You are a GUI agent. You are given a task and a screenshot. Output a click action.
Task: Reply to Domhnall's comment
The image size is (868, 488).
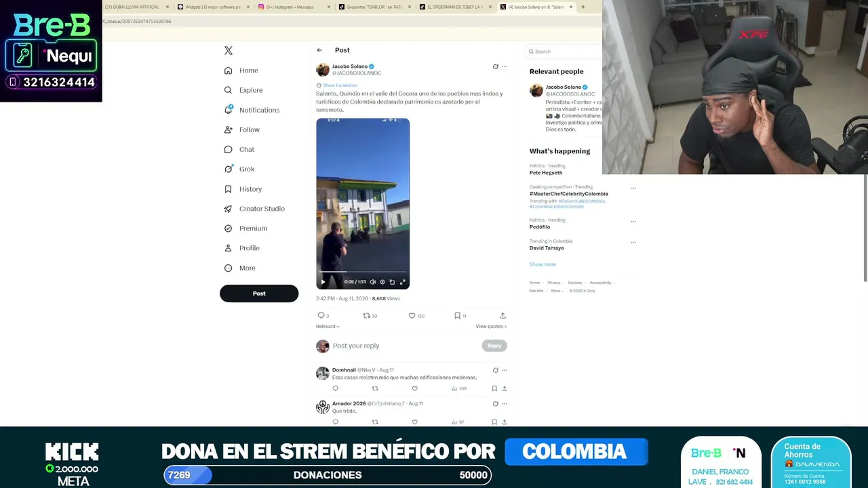[x=335, y=388]
